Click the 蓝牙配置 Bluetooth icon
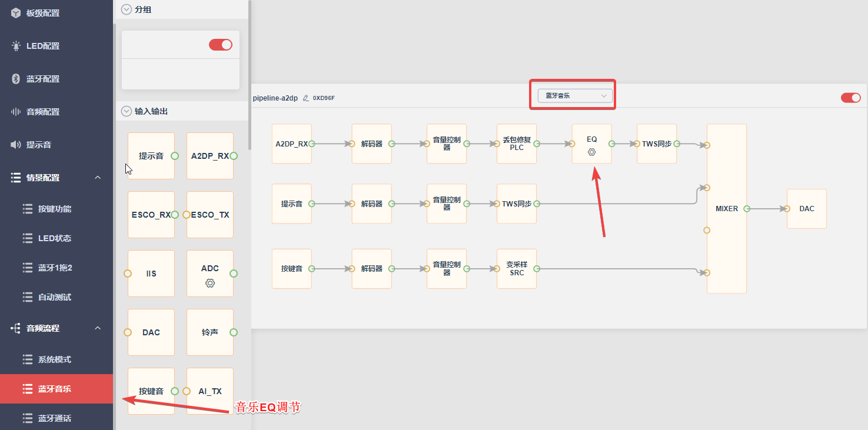868x430 pixels. point(16,79)
